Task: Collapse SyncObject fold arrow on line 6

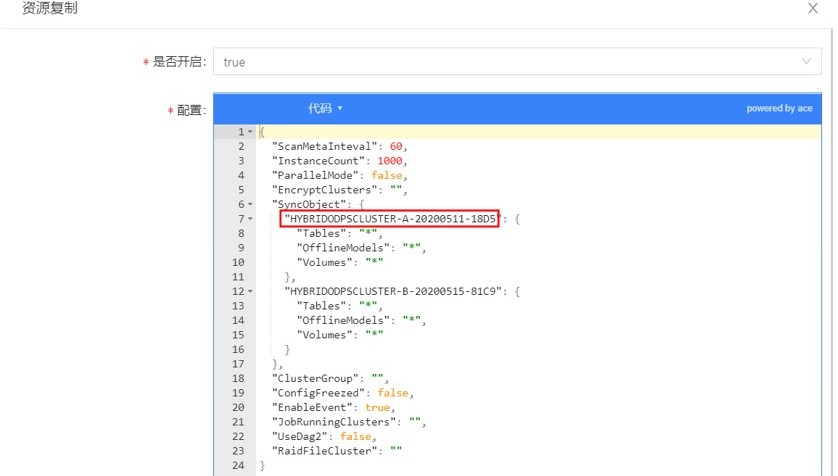Action: (x=250, y=204)
